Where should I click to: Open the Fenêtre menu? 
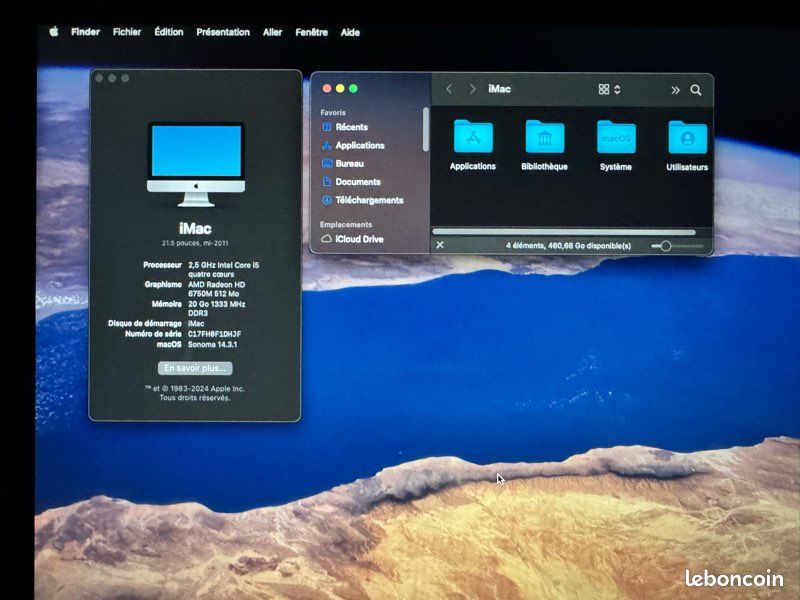click(x=311, y=32)
